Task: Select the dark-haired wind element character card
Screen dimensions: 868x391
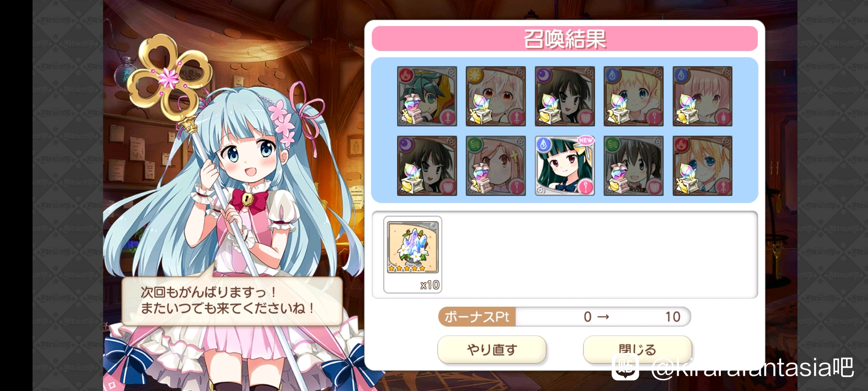Action: (634, 166)
